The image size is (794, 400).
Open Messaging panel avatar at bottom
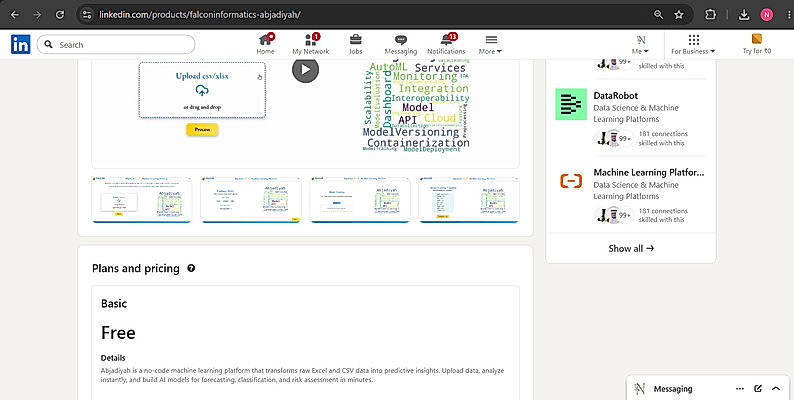[640, 389]
